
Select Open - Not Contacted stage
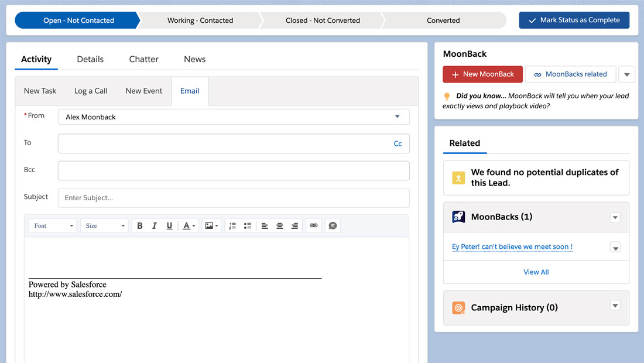(x=78, y=20)
